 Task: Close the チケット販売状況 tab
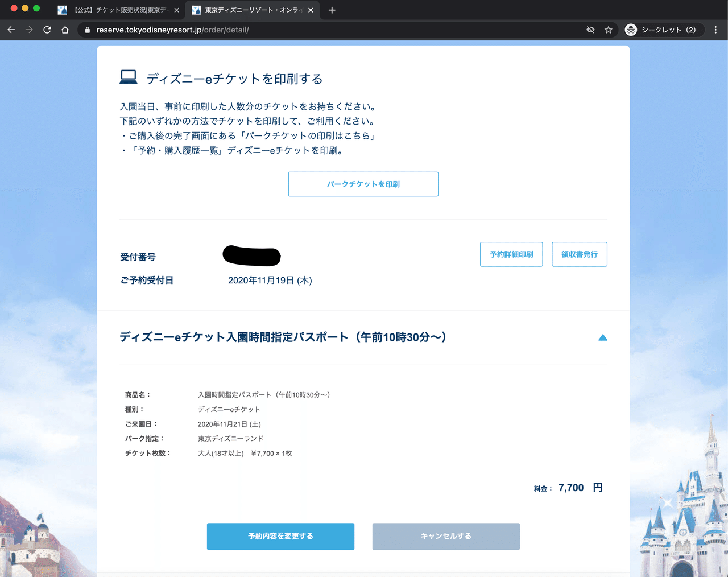click(176, 10)
